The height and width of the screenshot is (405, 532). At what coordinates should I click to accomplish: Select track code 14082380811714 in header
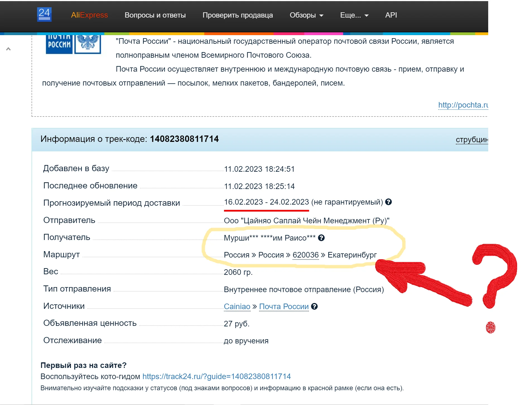click(184, 139)
